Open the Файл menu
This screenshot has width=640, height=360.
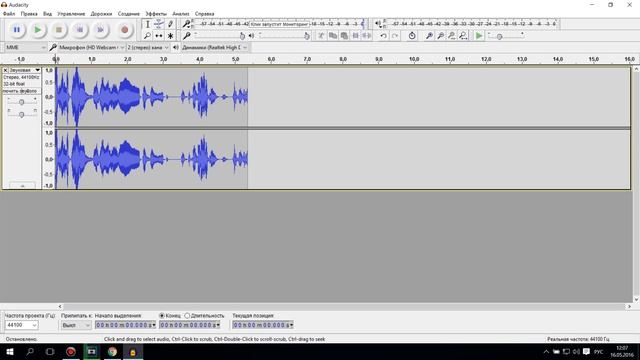(9, 14)
